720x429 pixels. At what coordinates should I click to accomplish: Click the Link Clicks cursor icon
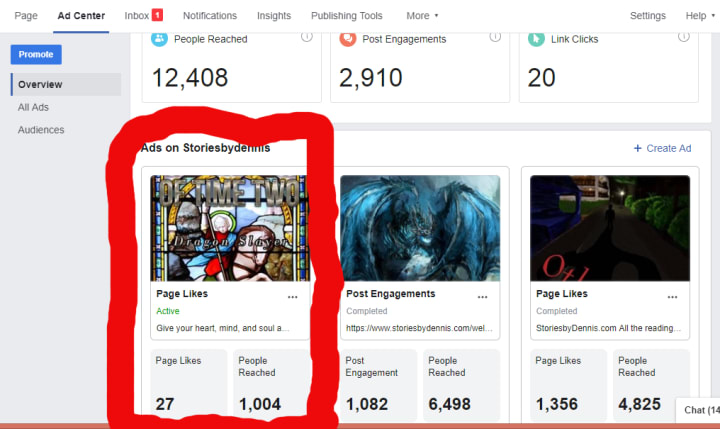[536, 39]
